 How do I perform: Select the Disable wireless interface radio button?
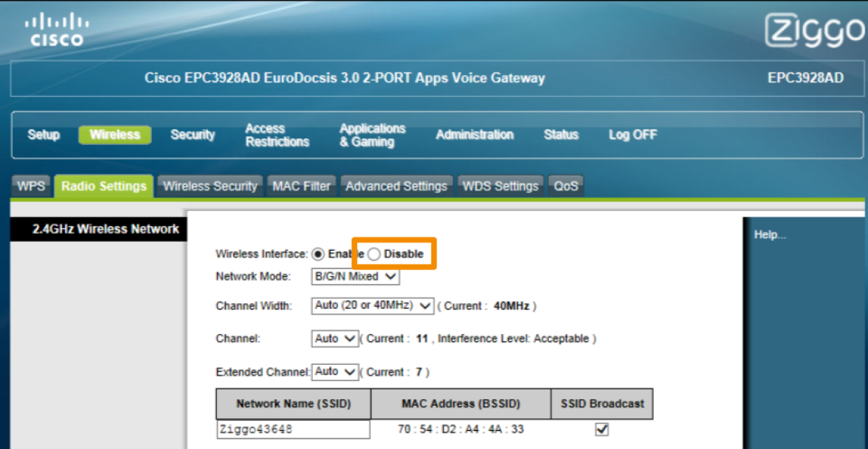click(x=374, y=254)
